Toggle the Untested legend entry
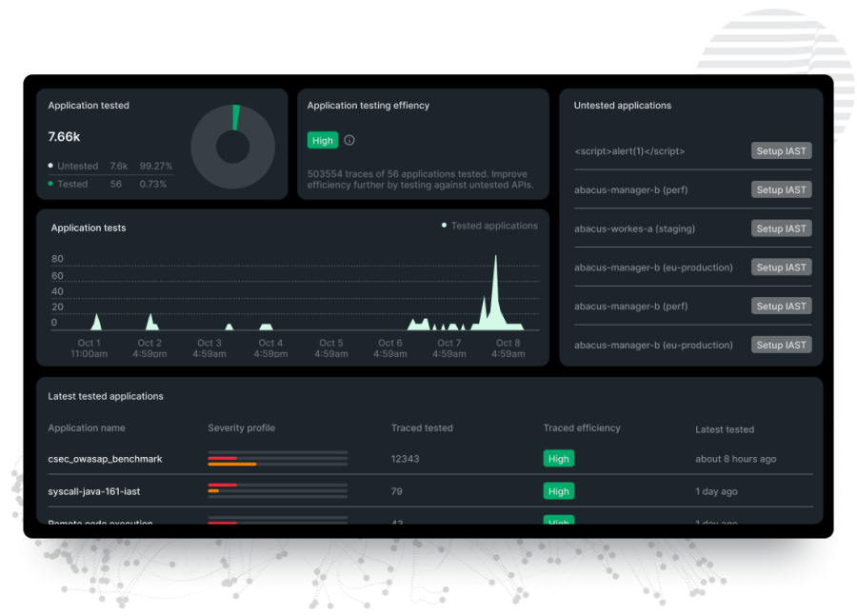Viewport: 857px width, 616px height. pyautogui.click(x=76, y=166)
